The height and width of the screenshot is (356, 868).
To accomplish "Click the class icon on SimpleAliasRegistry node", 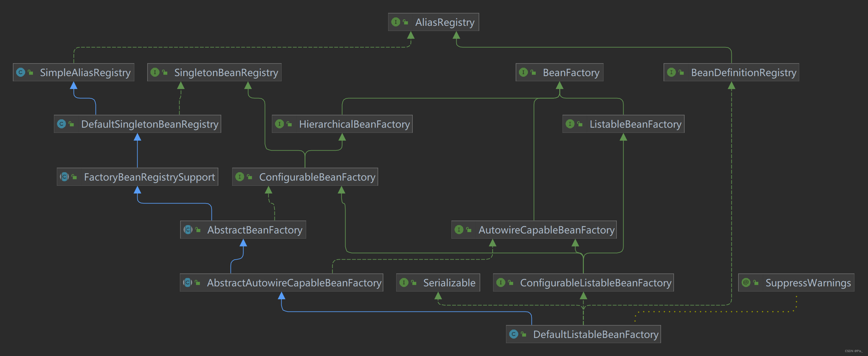I will coord(21,72).
